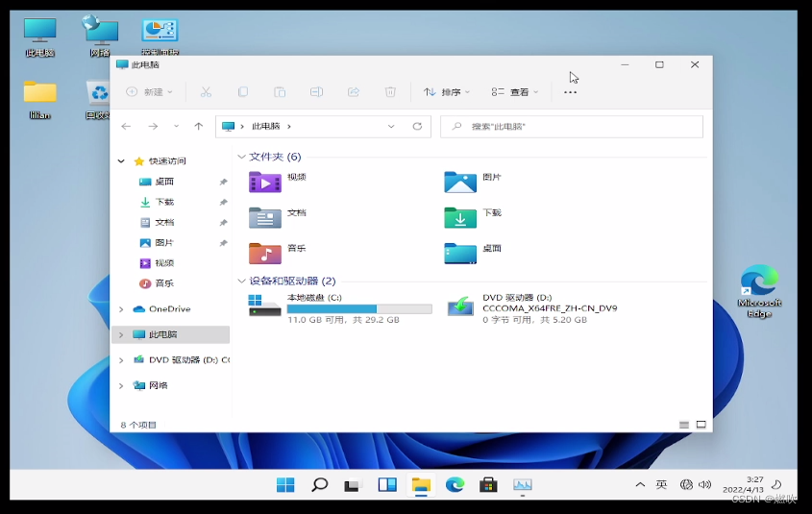Select the 本地磁盘 (C:) drive icon
The width and height of the screenshot is (812, 514).
click(264, 306)
